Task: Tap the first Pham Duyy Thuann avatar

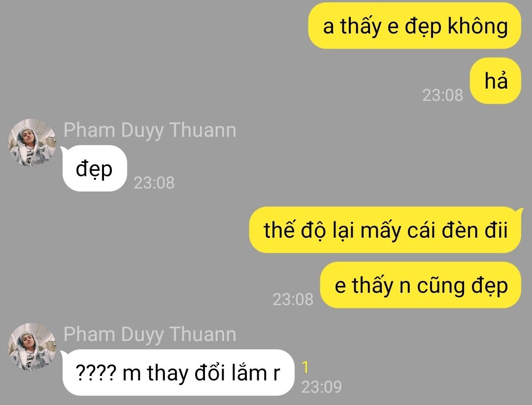Action: [x=32, y=142]
